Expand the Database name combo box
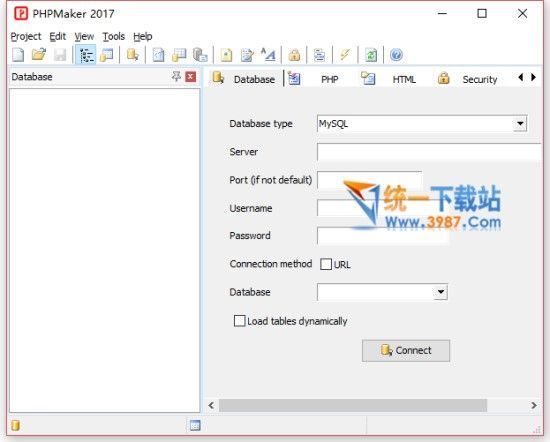550x442 pixels. (x=441, y=292)
